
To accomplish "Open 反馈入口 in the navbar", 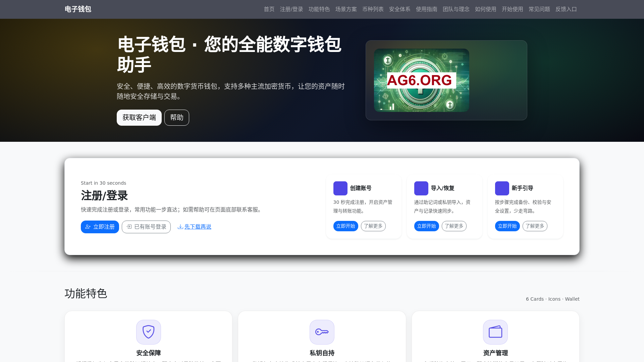I will point(566,9).
